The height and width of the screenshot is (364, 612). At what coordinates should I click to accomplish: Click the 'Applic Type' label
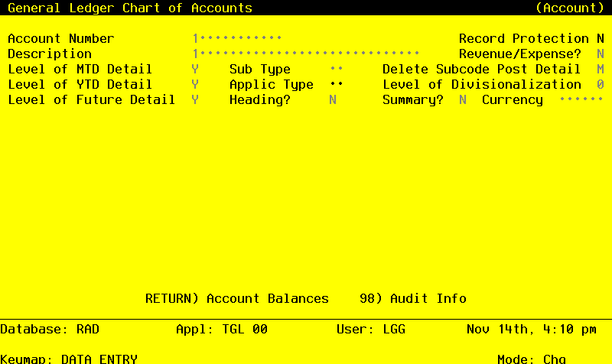pos(272,84)
